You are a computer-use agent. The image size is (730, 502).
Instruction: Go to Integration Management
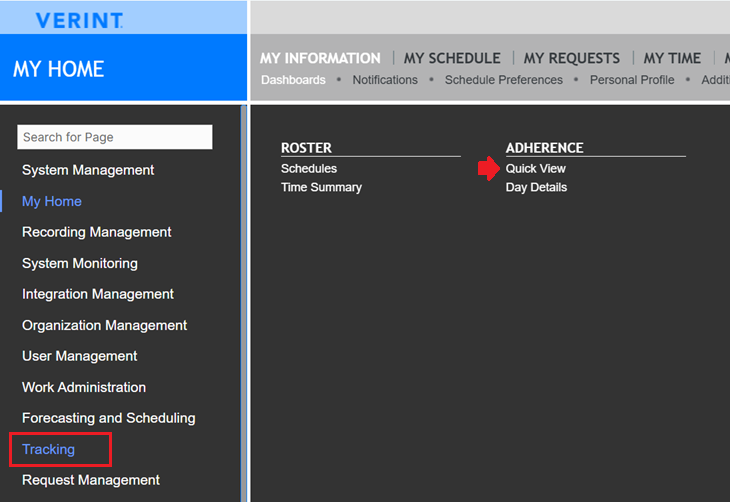(98, 294)
